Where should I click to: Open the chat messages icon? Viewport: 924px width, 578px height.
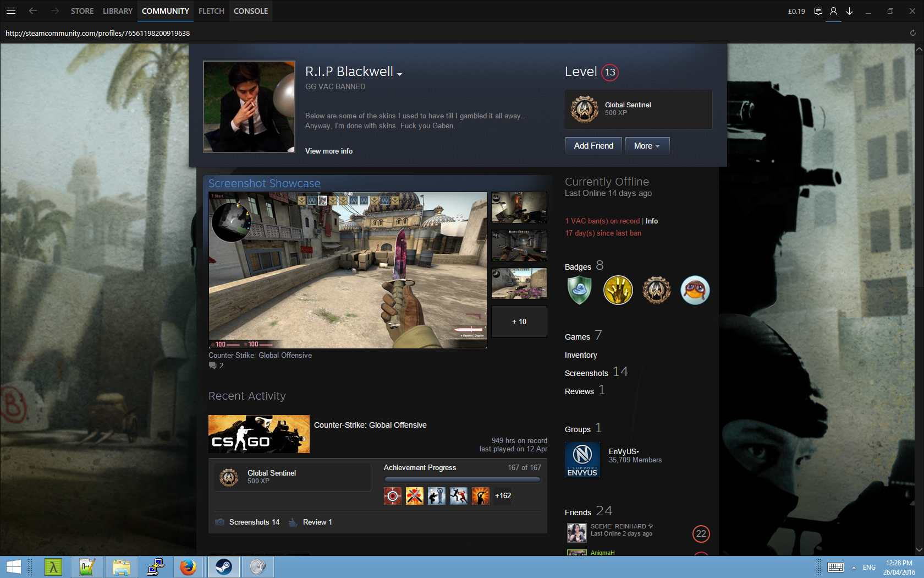[818, 11]
